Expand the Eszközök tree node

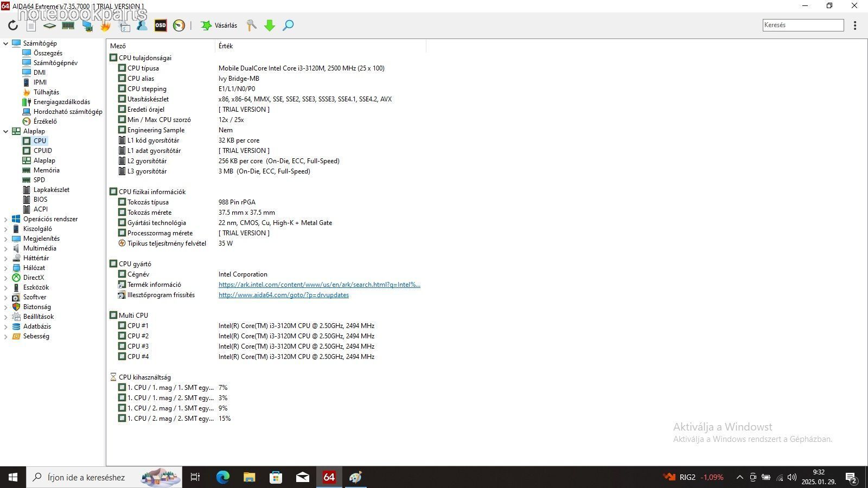(6, 287)
